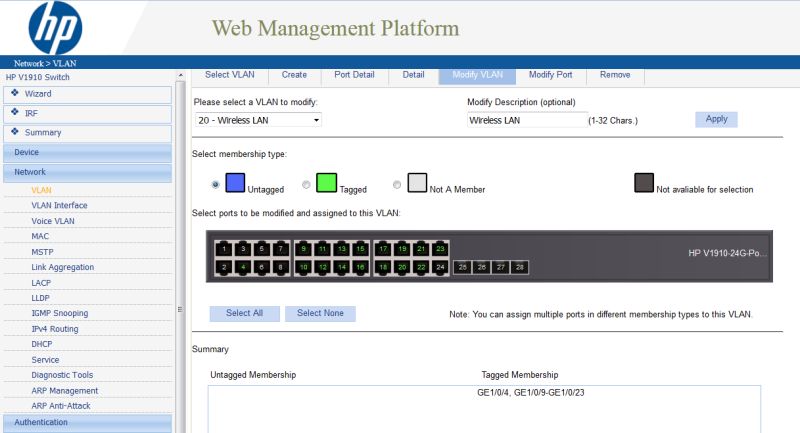Select port 10 on the switch diagram

(x=304, y=267)
